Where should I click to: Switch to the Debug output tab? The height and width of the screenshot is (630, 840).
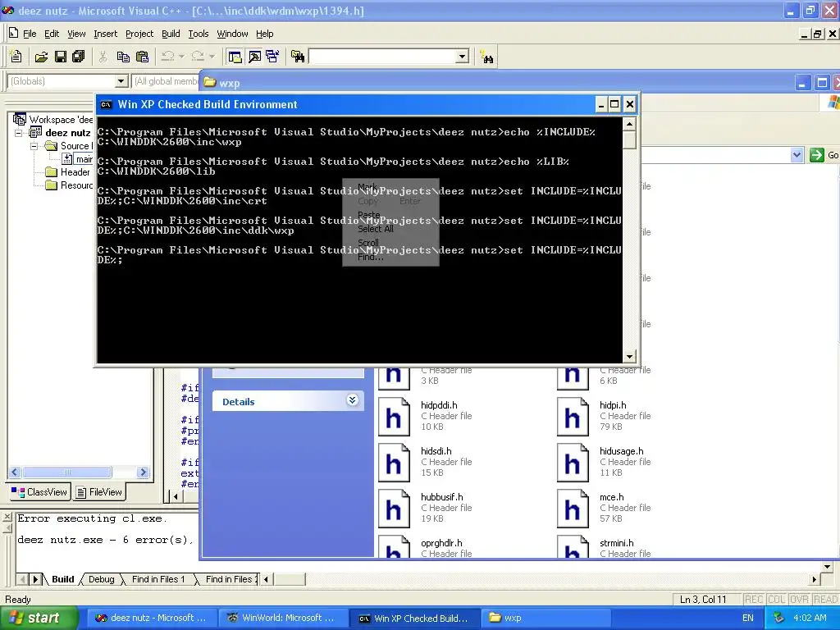pyautogui.click(x=101, y=579)
